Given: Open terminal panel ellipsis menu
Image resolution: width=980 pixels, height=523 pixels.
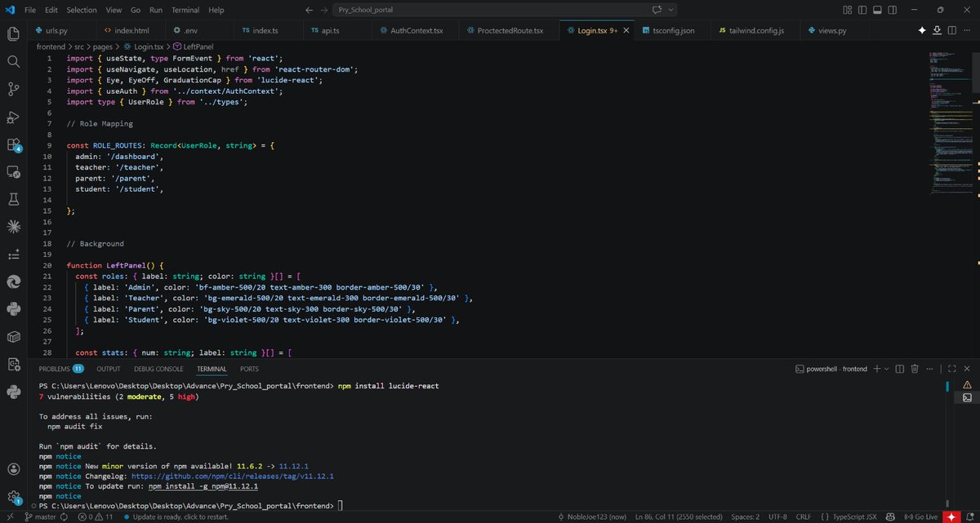Looking at the screenshot, I should click(x=931, y=369).
